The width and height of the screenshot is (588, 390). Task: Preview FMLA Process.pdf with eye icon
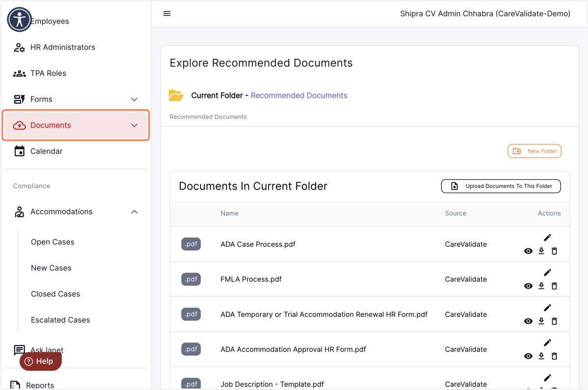click(x=528, y=286)
